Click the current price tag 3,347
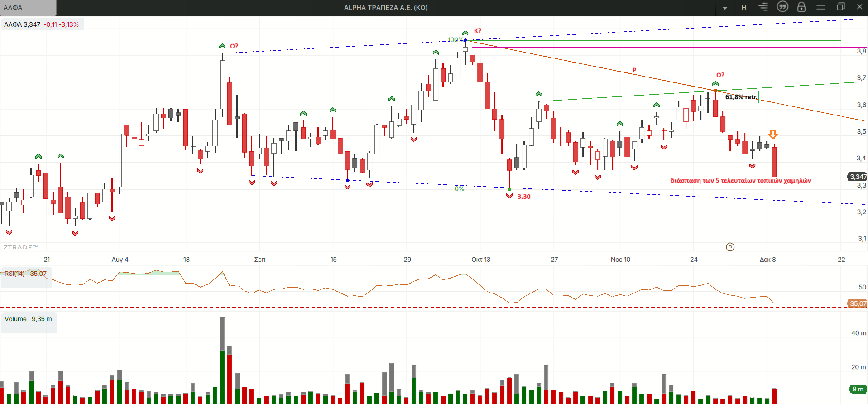 point(857,177)
